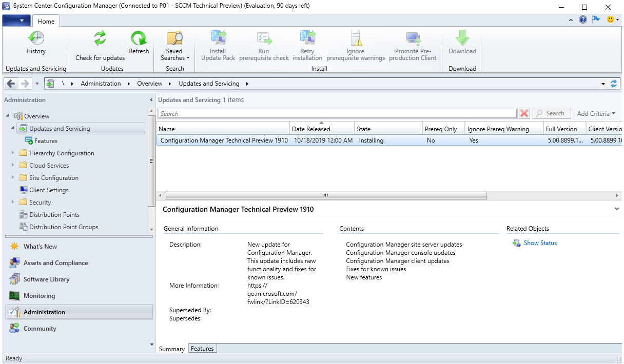Click the Show Status link

pyautogui.click(x=540, y=243)
